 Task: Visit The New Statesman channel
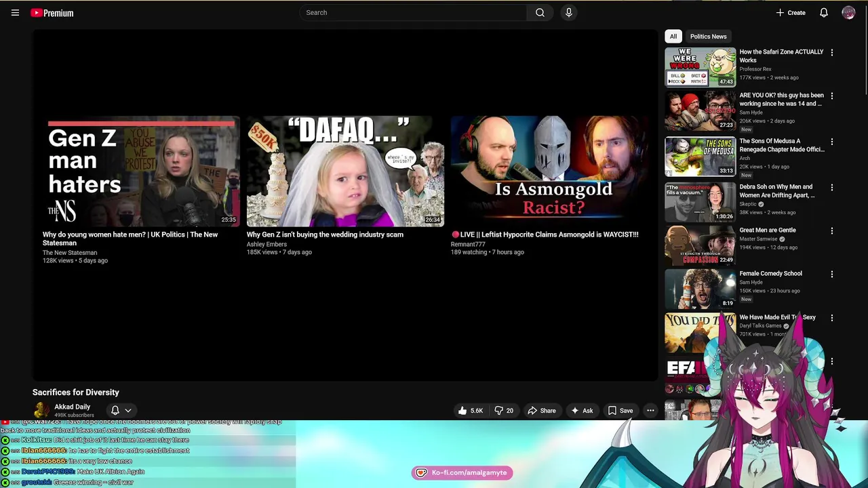(70, 253)
